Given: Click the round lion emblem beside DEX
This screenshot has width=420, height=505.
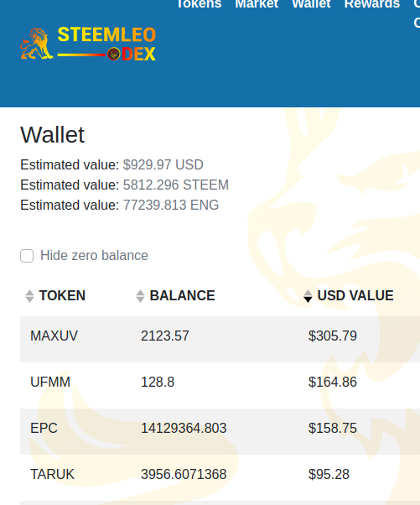Looking at the screenshot, I should tap(114, 54).
